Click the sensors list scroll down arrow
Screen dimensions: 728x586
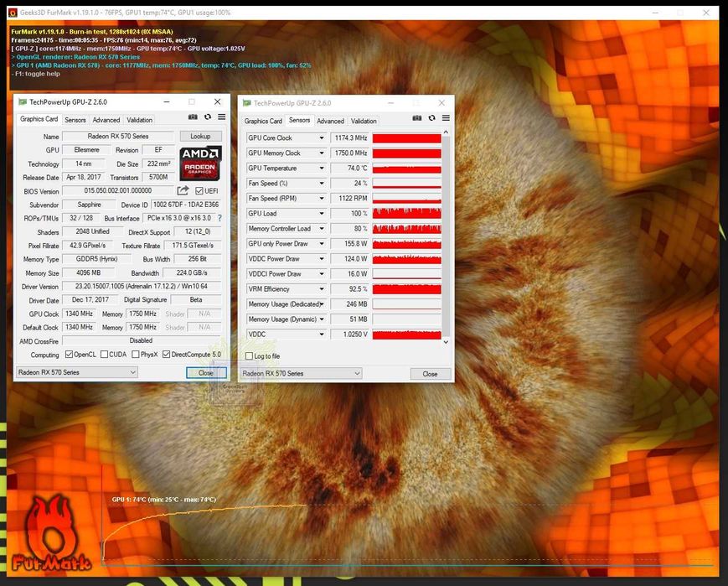[x=446, y=342]
